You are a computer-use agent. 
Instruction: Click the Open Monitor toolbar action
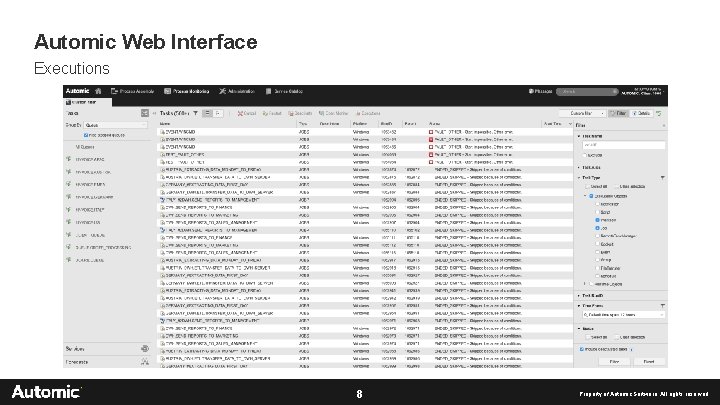(x=333, y=113)
